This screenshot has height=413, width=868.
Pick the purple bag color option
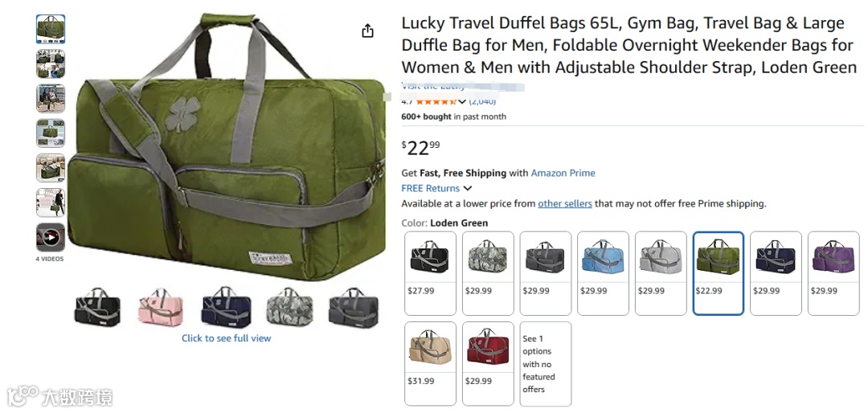pos(833,273)
